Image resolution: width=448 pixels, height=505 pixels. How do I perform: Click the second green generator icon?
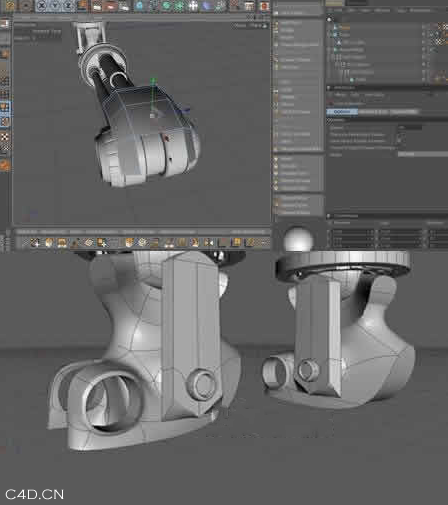coord(180,6)
